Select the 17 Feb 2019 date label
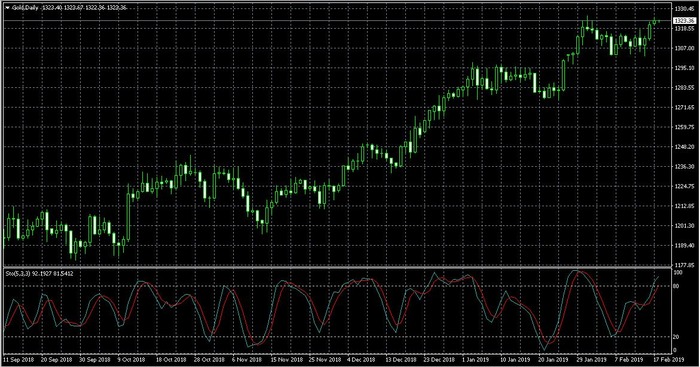 (x=668, y=359)
